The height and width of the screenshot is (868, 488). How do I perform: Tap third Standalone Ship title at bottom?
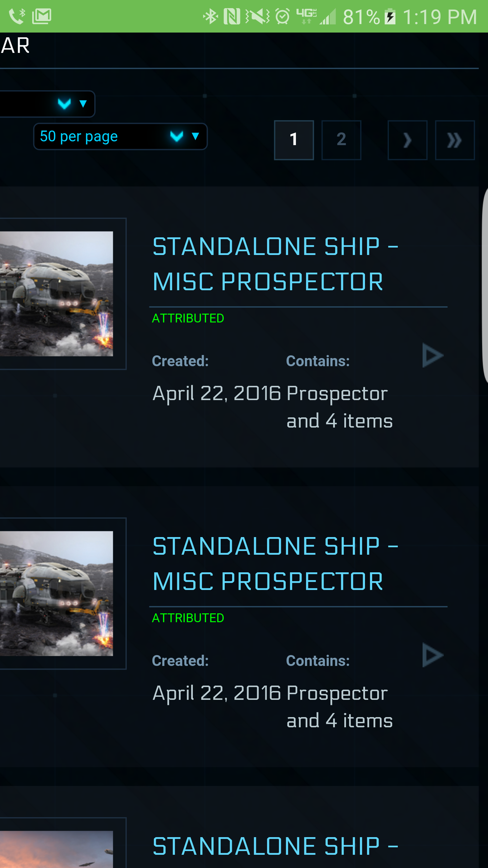pos(275,846)
